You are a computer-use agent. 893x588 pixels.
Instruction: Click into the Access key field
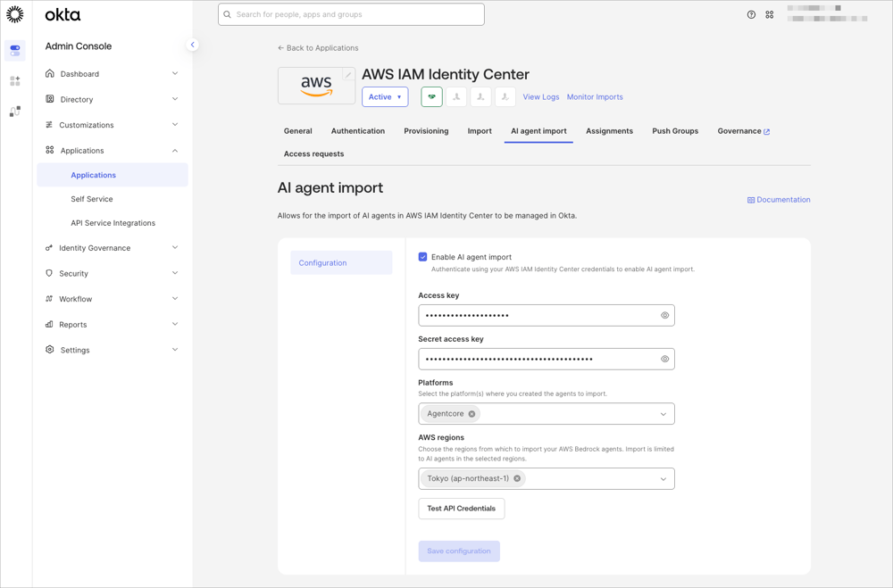coord(547,315)
